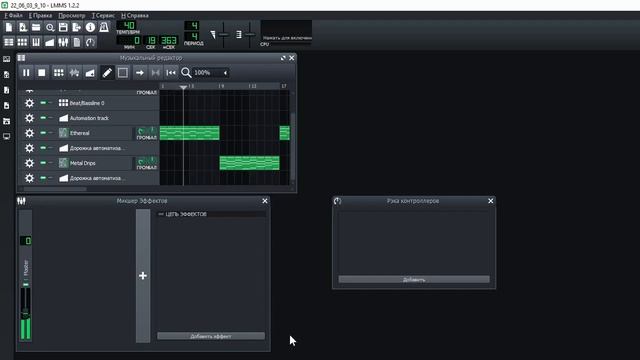Click the What's This info icon
This screenshot has width=640, height=360.
tap(90, 27)
